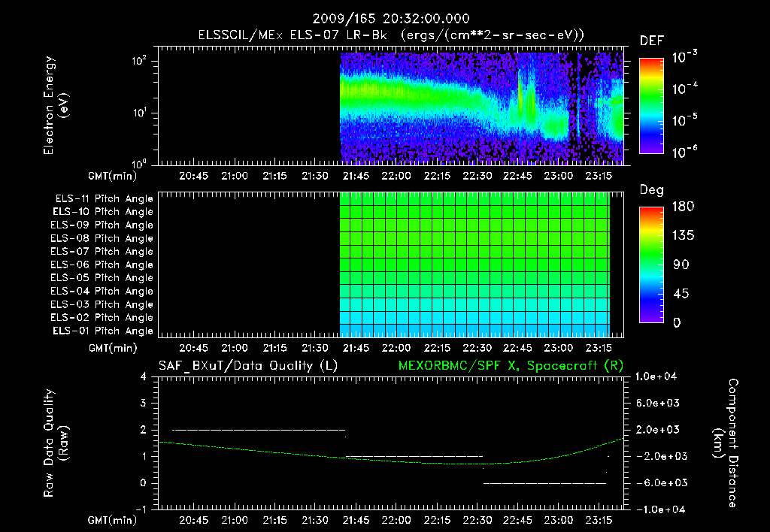The width and height of the screenshot is (770, 532).
Task: Click the data quality line at level 0
Action: pyautogui.click(x=544, y=483)
